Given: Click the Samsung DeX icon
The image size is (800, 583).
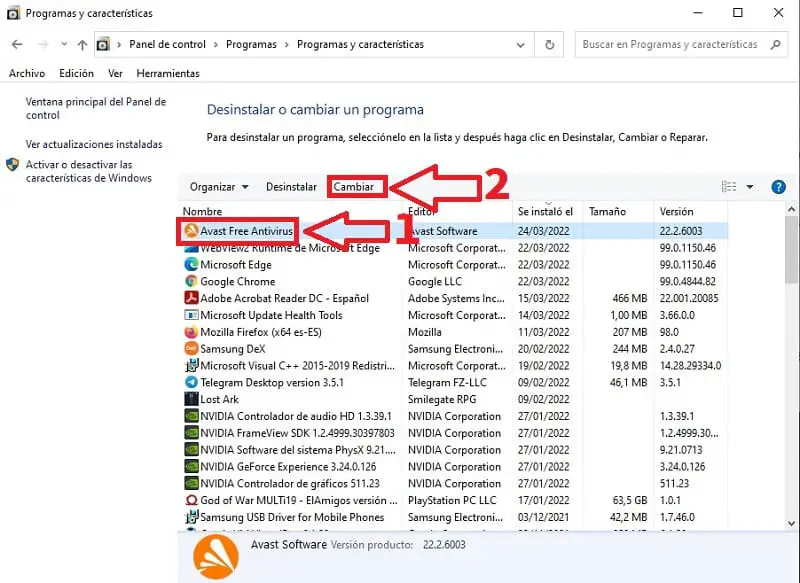Looking at the screenshot, I should coord(191,348).
